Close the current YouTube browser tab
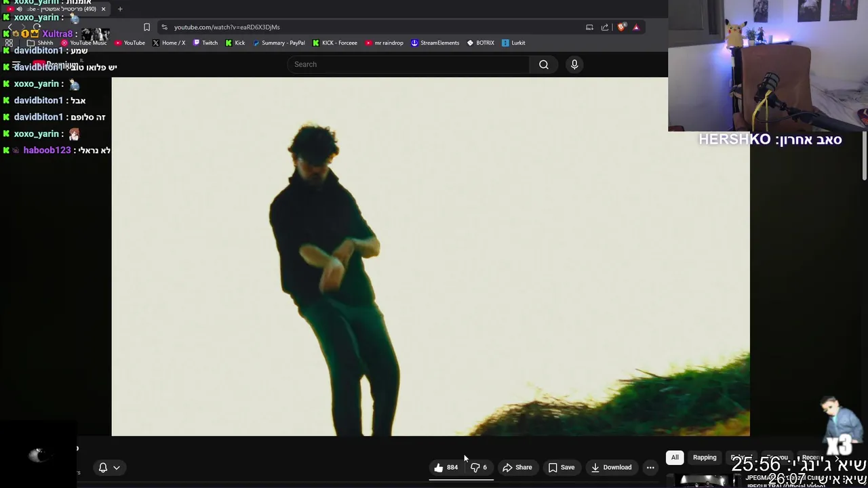 point(103,9)
